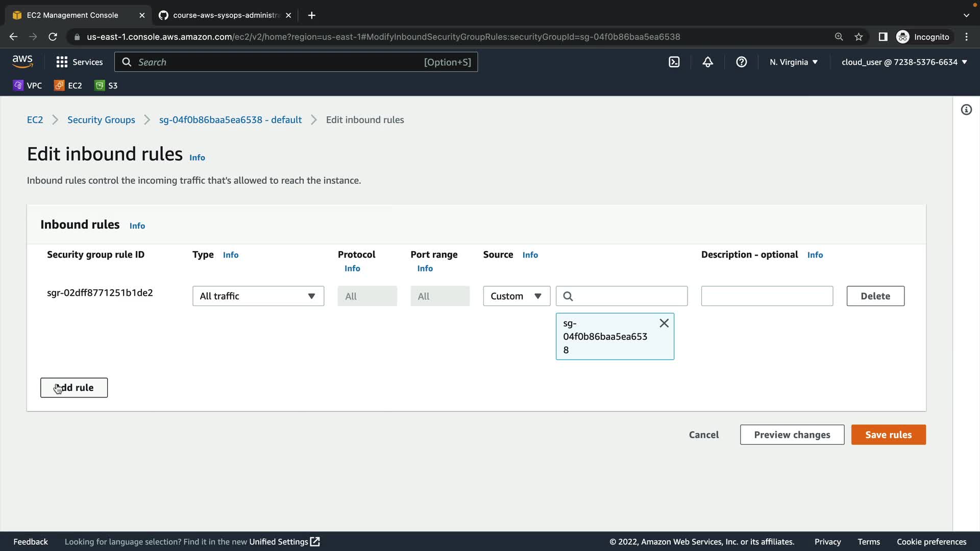This screenshot has height=551, width=980.
Task: Open the N. Virginia region selector
Action: [793, 62]
